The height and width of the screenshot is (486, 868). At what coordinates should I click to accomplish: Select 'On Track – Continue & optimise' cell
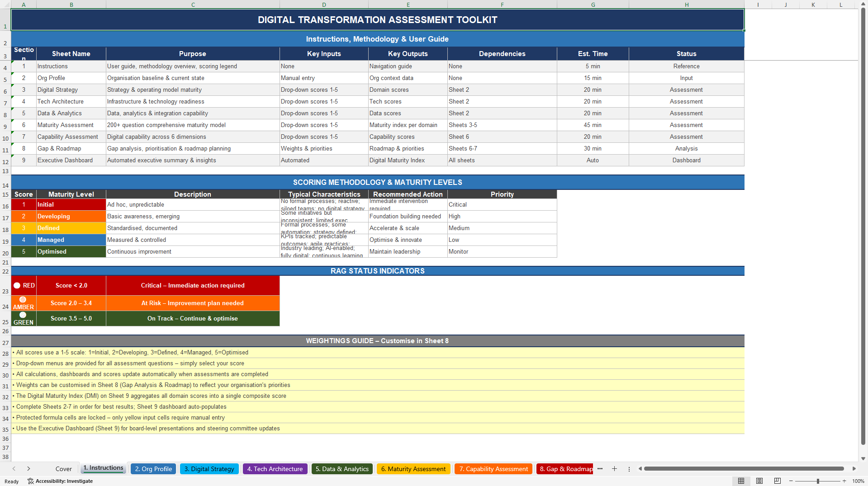click(x=193, y=318)
